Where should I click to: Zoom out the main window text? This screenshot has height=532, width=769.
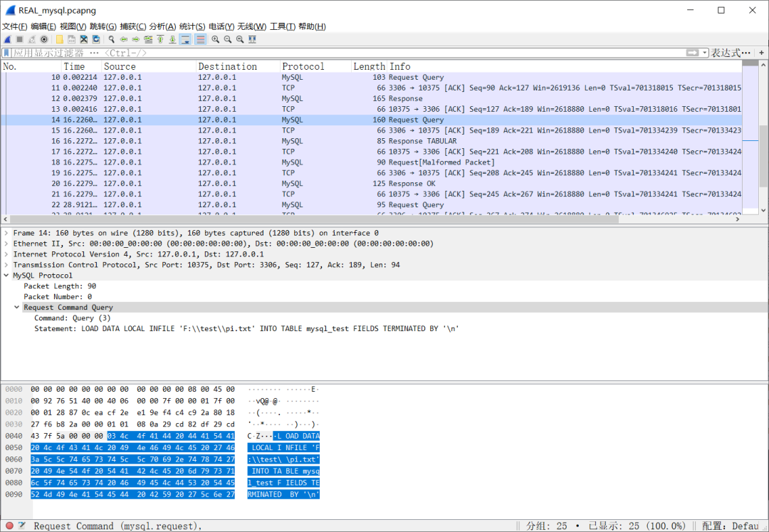point(228,39)
